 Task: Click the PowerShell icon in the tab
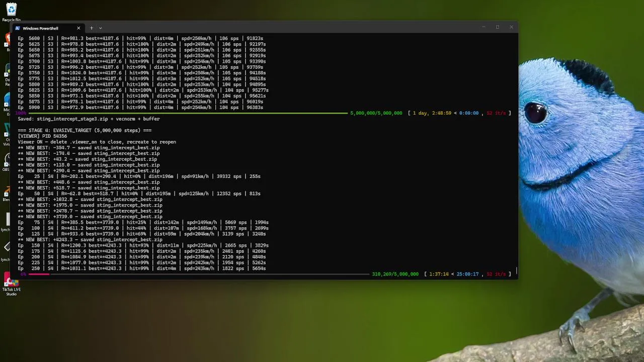(18, 28)
